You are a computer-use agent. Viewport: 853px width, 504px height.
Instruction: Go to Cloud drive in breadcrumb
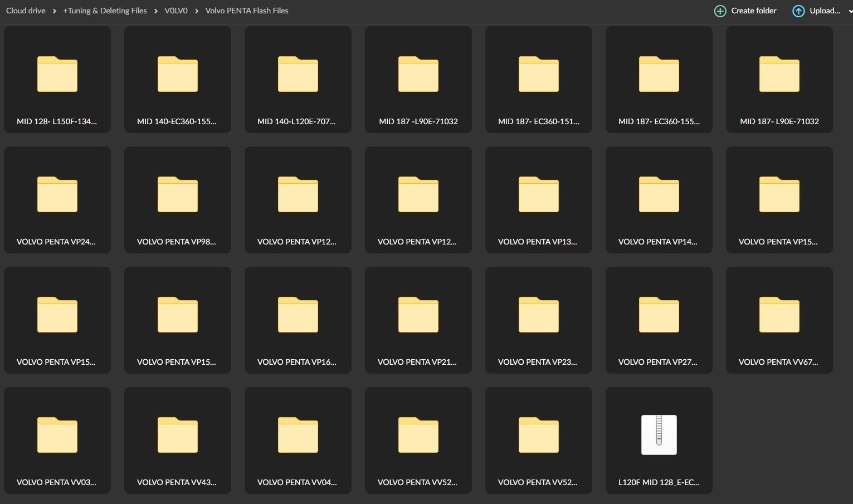pos(26,11)
